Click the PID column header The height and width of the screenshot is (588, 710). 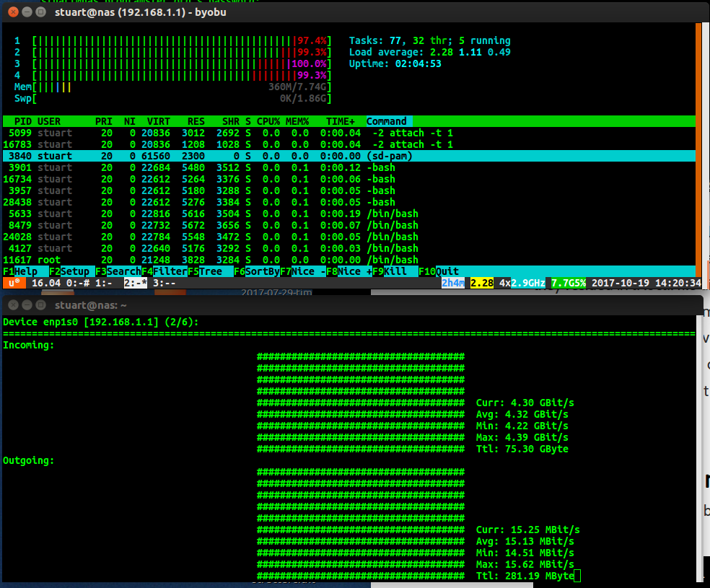23,121
